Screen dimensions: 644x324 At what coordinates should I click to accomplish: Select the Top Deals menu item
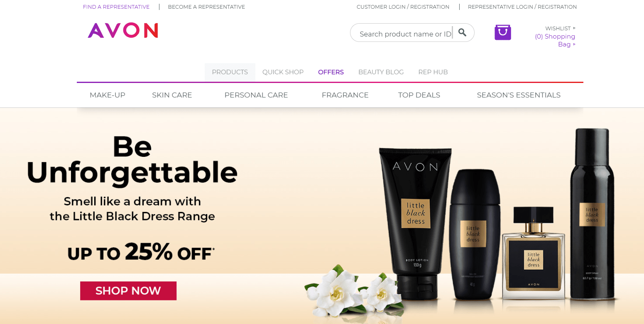coord(419,95)
